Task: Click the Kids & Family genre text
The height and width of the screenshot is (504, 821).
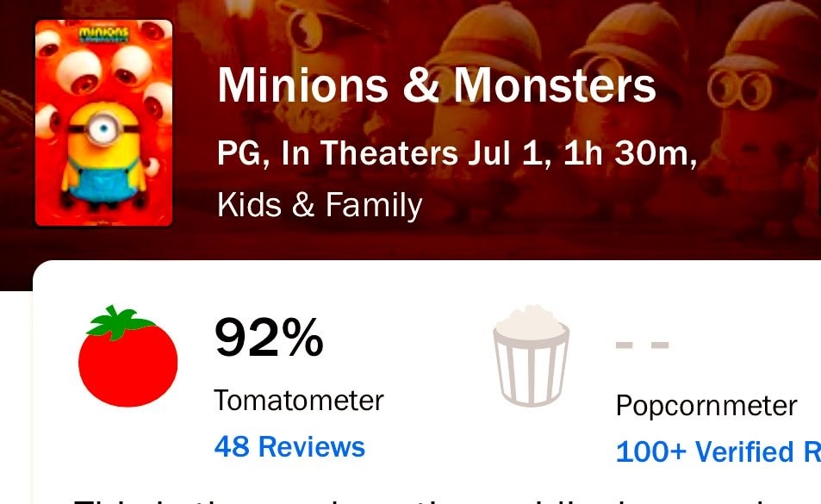Action: tap(320, 205)
